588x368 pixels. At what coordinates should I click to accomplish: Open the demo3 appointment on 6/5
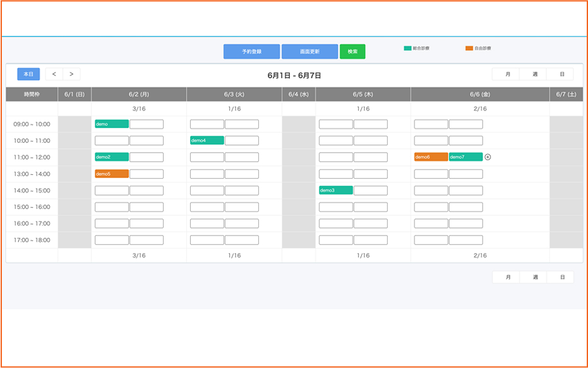pyautogui.click(x=335, y=190)
